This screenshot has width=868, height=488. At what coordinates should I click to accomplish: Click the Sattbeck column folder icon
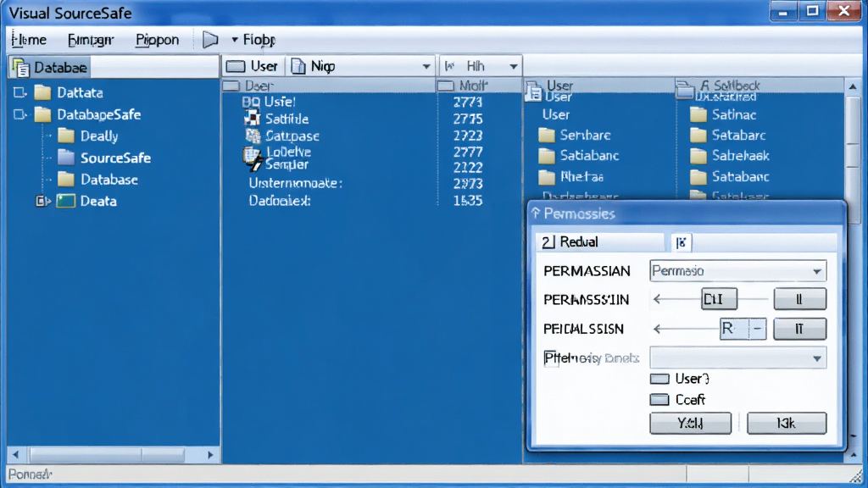(x=685, y=90)
